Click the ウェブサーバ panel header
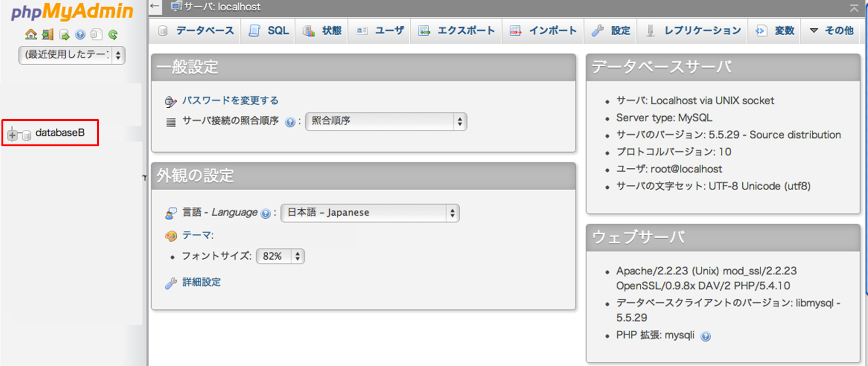Screen dimensions: 868x366 coord(723,237)
